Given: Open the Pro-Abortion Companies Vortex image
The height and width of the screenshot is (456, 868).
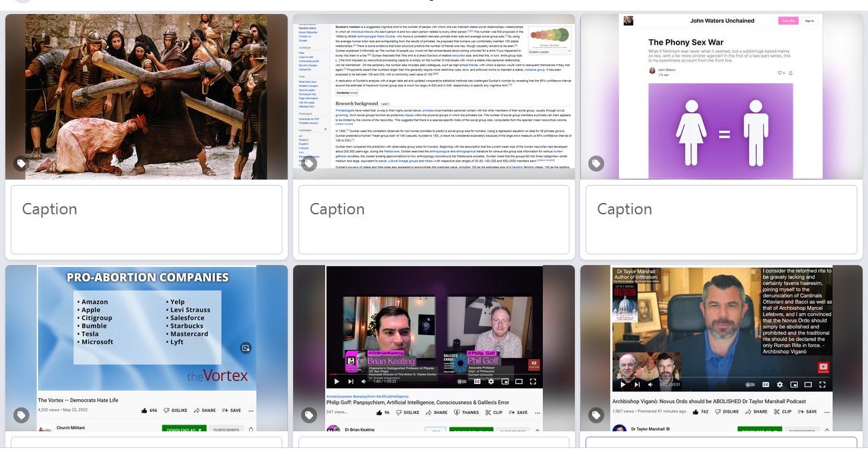Looking at the screenshot, I should click(146, 348).
